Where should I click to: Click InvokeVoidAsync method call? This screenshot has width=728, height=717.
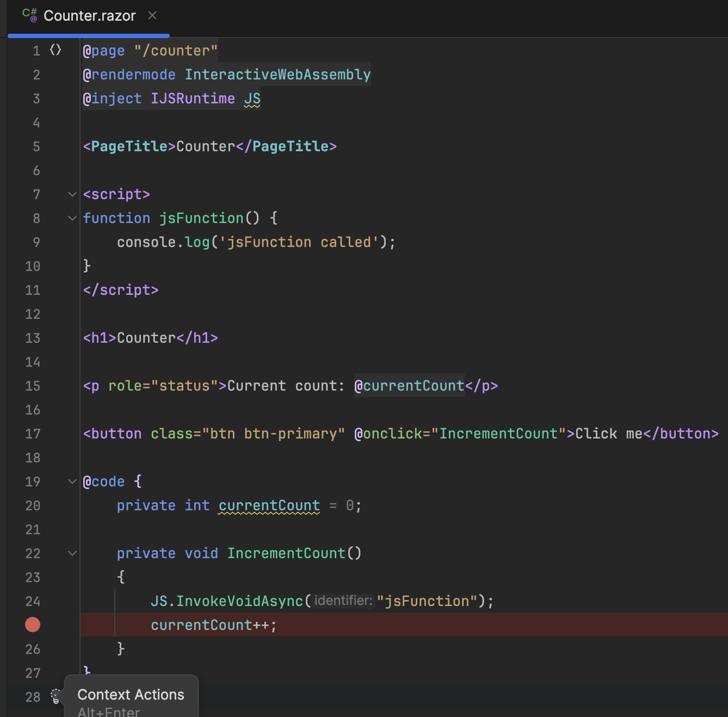[x=239, y=601]
